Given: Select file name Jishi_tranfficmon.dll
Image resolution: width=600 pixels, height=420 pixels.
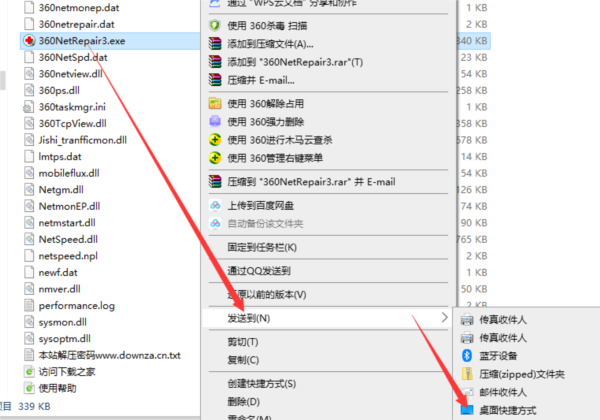Looking at the screenshot, I should point(83,140).
